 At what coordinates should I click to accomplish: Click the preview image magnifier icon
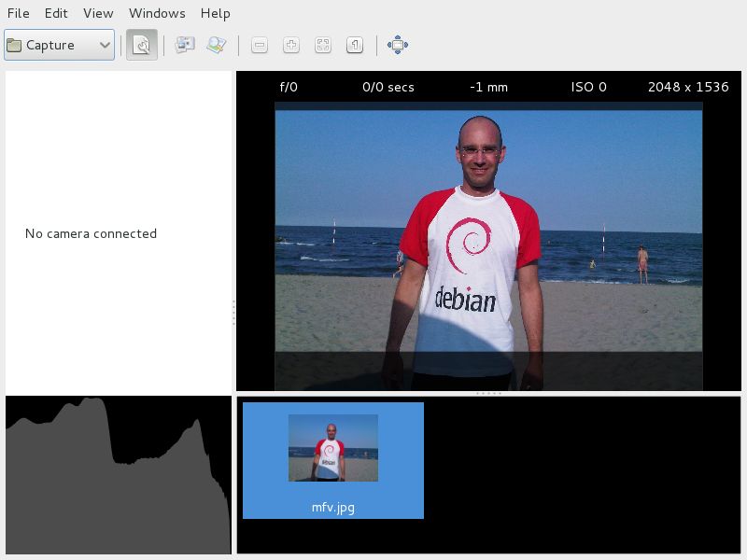[217, 45]
